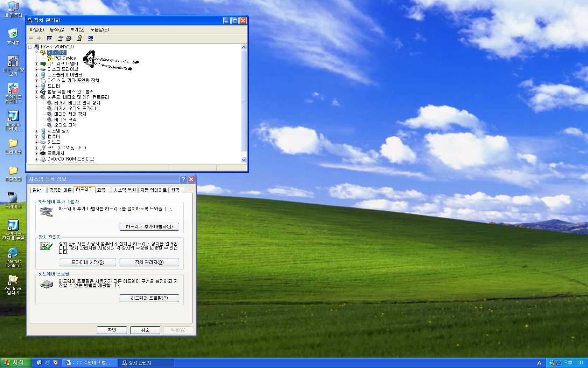This screenshot has height=368, width=588.
Task: Click the Print icon in Device Manager toolbar
Action: [69, 38]
